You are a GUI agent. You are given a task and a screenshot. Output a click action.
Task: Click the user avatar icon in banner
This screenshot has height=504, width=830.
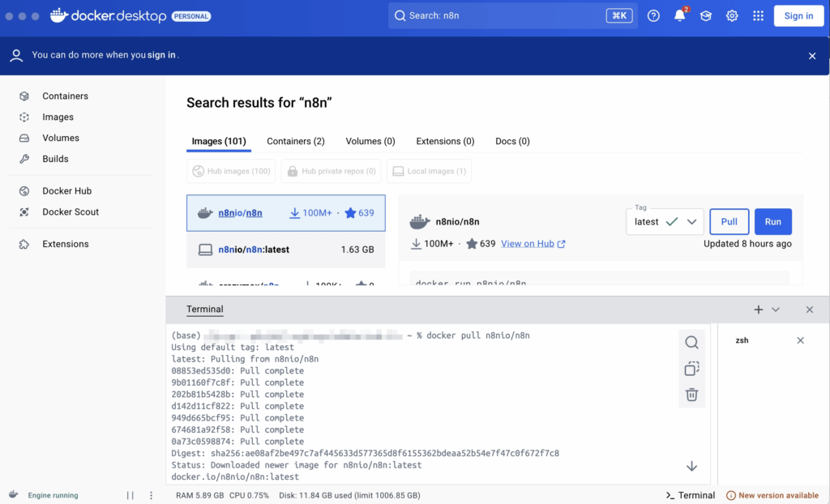tap(16, 56)
